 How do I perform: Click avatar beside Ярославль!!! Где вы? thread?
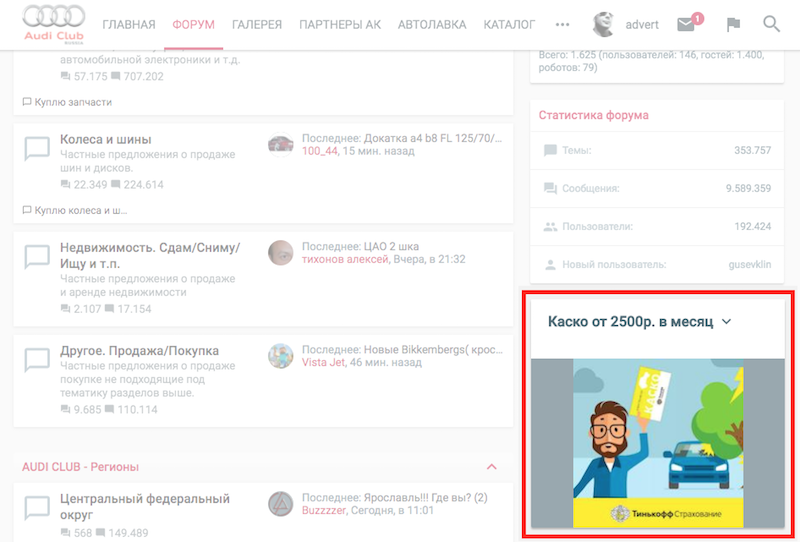coord(281,504)
